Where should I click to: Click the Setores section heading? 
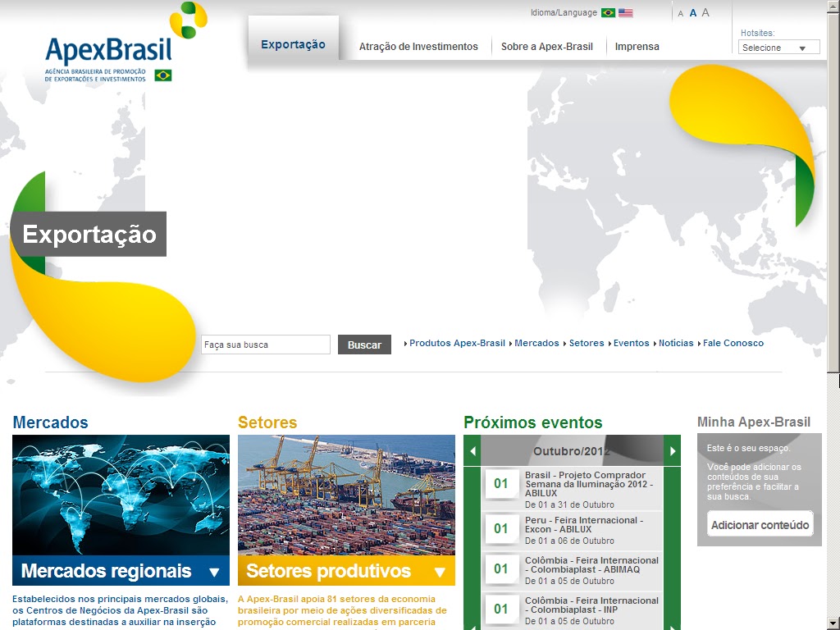click(x=267, y=422)
